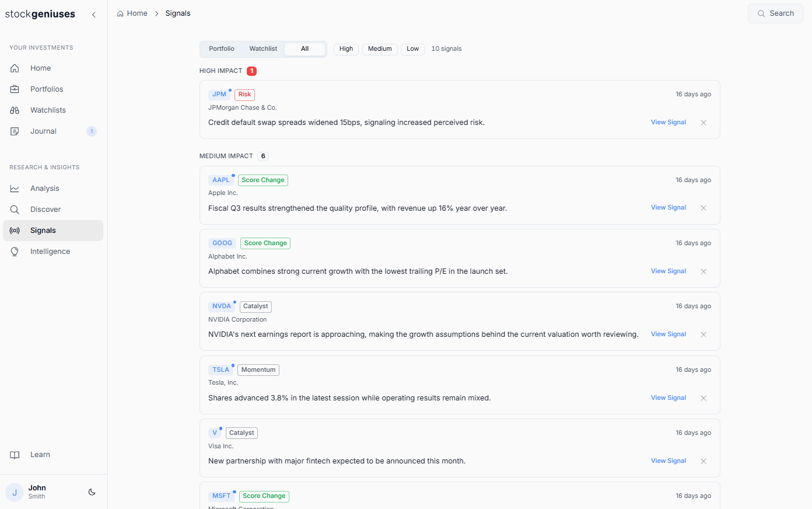Open Journal from the sidebar
Viewport: 812px width, 509px height.
53,131
